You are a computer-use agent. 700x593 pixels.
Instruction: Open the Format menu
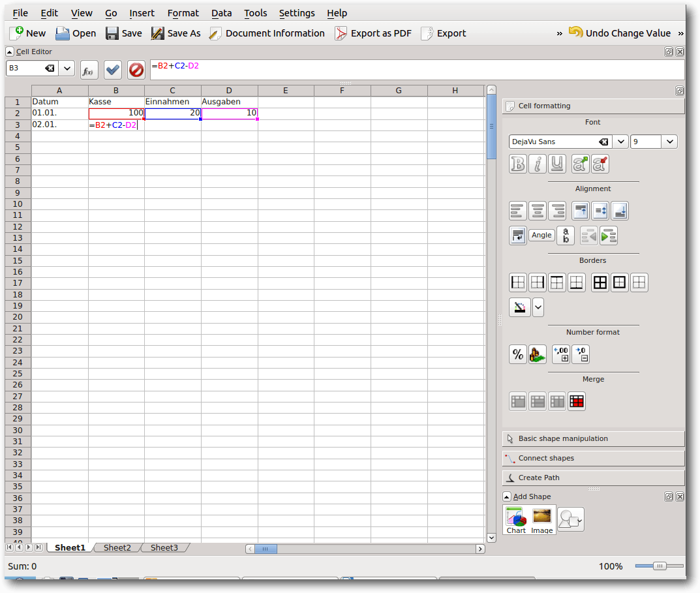click(183, 13)
